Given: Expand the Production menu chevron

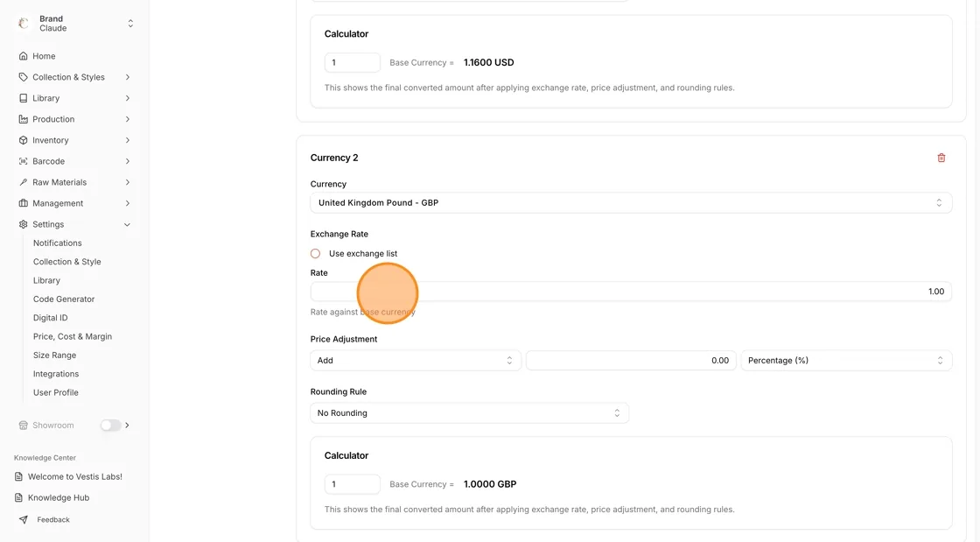Looking at the screenshot, I should pos(128,119).
